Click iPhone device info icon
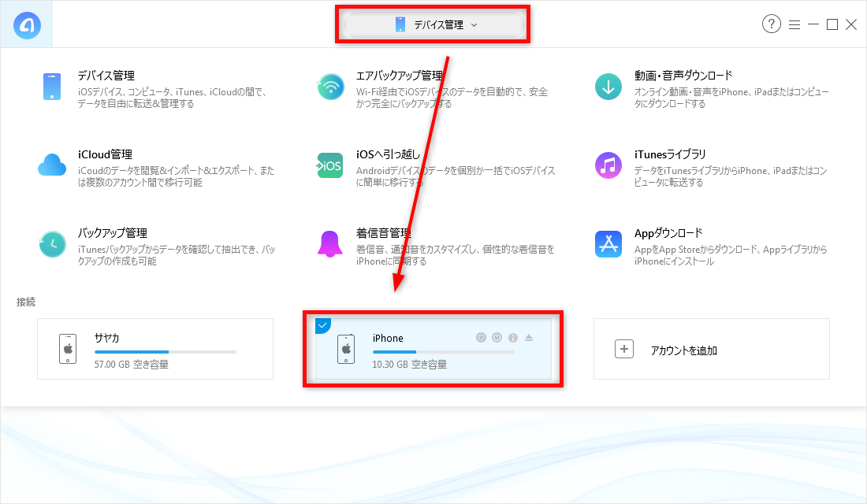The width and height of the screenshot is (867, 504). tap(513, 338)
